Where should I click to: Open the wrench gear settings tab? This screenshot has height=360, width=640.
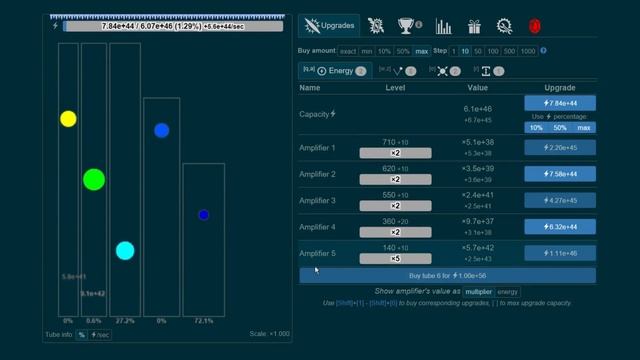pos(504,26)
